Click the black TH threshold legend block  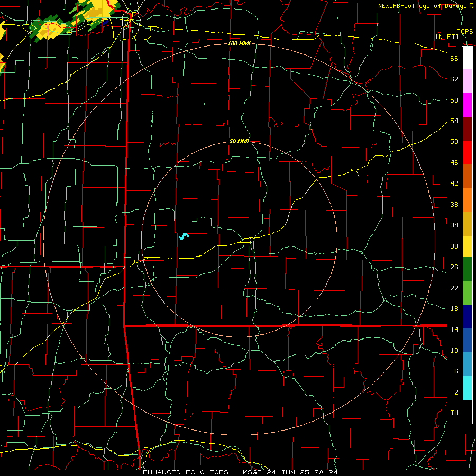tap(467, 411)
